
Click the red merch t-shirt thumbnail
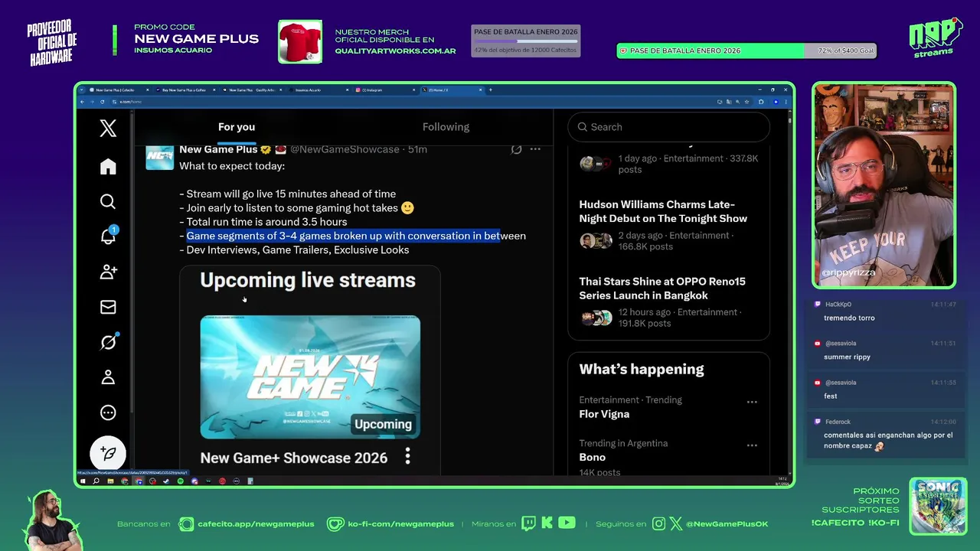click(x=300, y=41)
